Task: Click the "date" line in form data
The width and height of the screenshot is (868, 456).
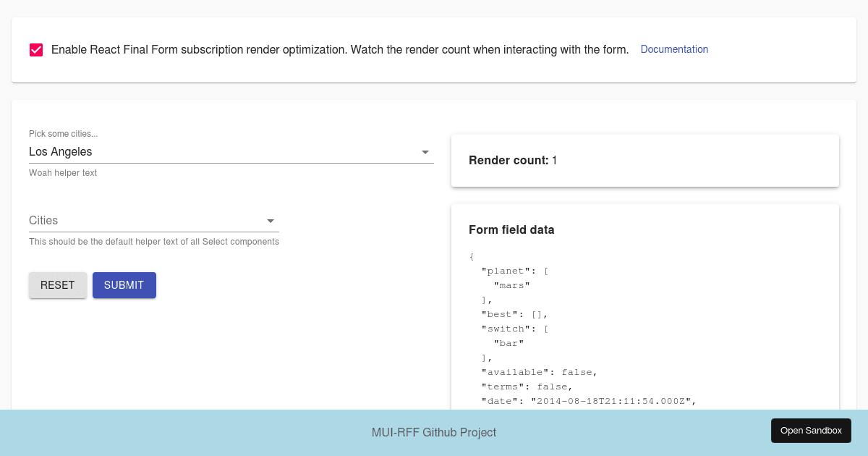Action: coord(589,401)
